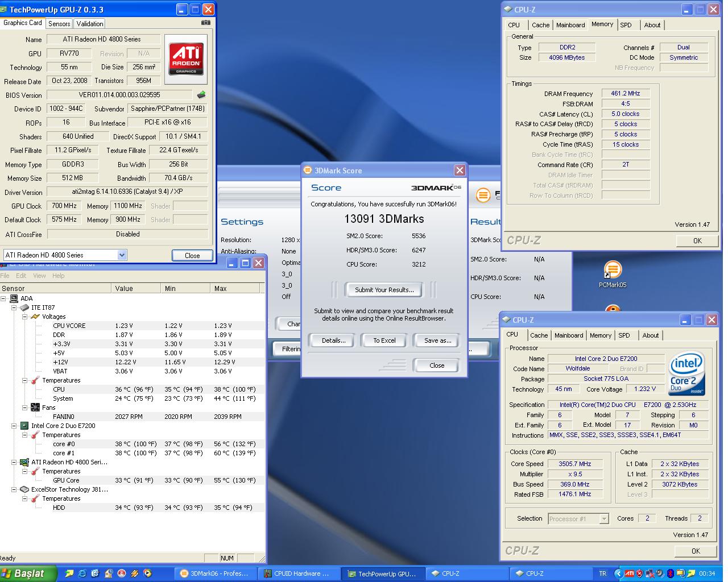This screenshot has width=728, height=582.
Task: Click the Submit Your Results button
Action: point(384,290)
